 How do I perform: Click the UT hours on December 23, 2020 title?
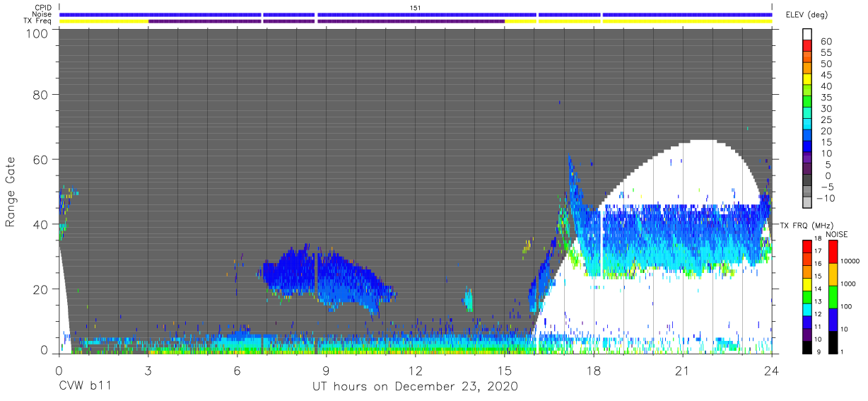pos(415,387)
